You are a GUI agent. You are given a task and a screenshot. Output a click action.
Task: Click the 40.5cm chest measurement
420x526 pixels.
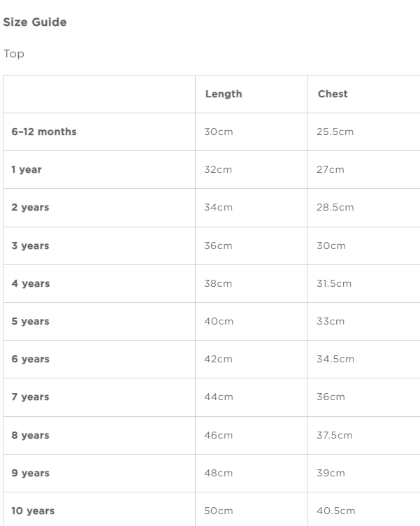(335, 511)
